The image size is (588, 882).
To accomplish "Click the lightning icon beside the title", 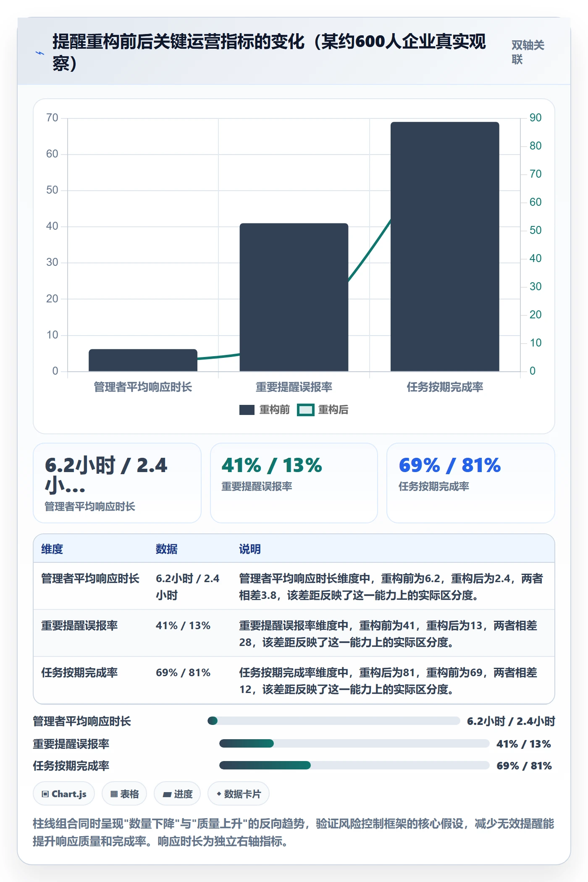I will [x=40, y=53].
